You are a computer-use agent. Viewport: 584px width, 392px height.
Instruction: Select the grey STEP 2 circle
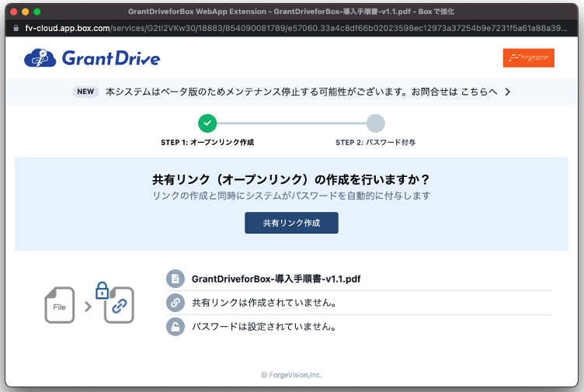point(375,123)
